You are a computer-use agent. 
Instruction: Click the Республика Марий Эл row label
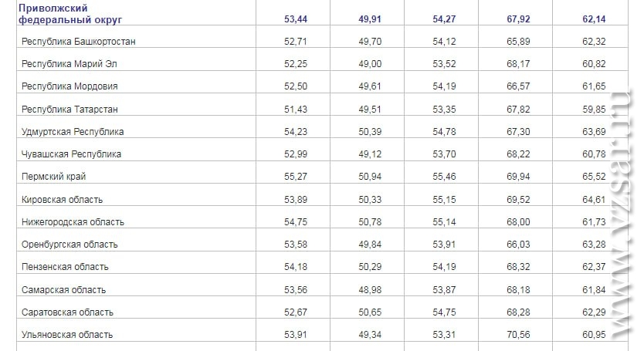(x=69, y=64)
